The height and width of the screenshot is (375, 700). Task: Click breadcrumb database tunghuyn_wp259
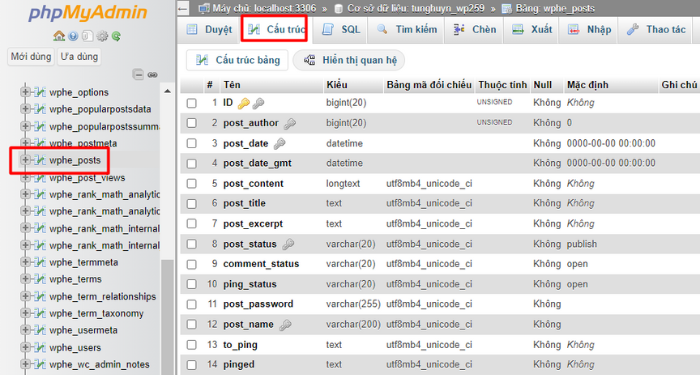coord(415,8)
